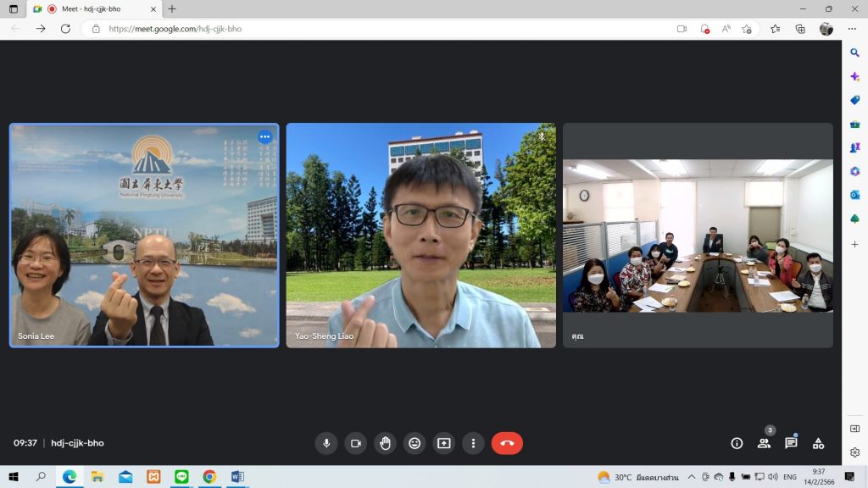The width and height of the screenshot is (868, 488).
Task: Click Yao-Sheng Liao's video tile
Action: (x=421, y=236)
